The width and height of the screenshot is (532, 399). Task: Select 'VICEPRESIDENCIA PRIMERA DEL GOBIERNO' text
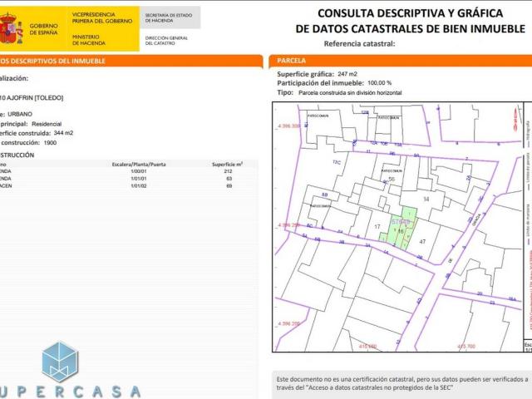102,17
